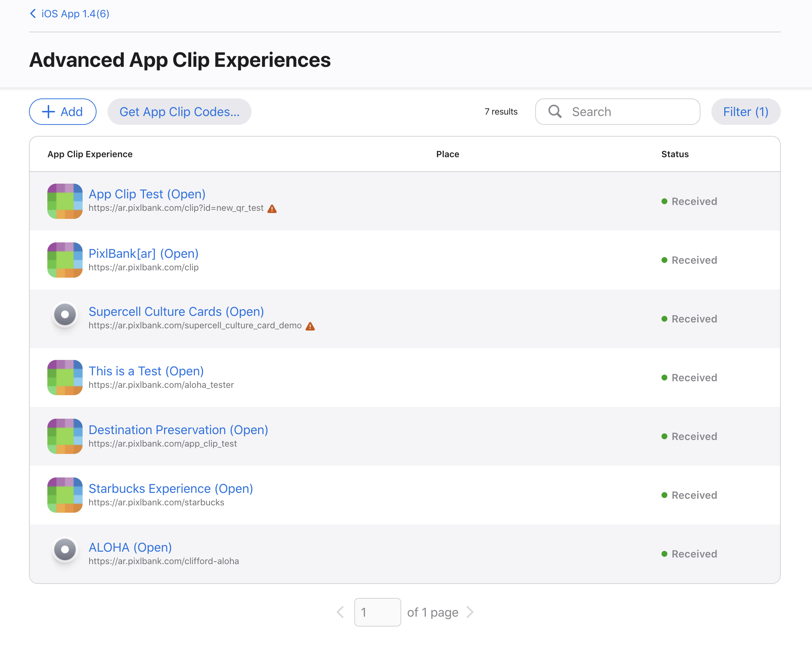
Task: Click warning icon beside supercell_culture_card_demo URL
Action: coord(310,326)
